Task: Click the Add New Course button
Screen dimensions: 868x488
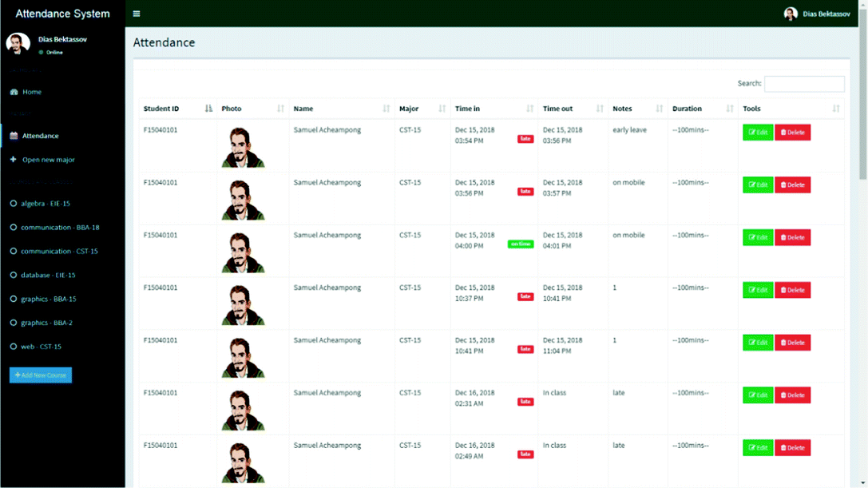Action: click(x=41, y=375)
